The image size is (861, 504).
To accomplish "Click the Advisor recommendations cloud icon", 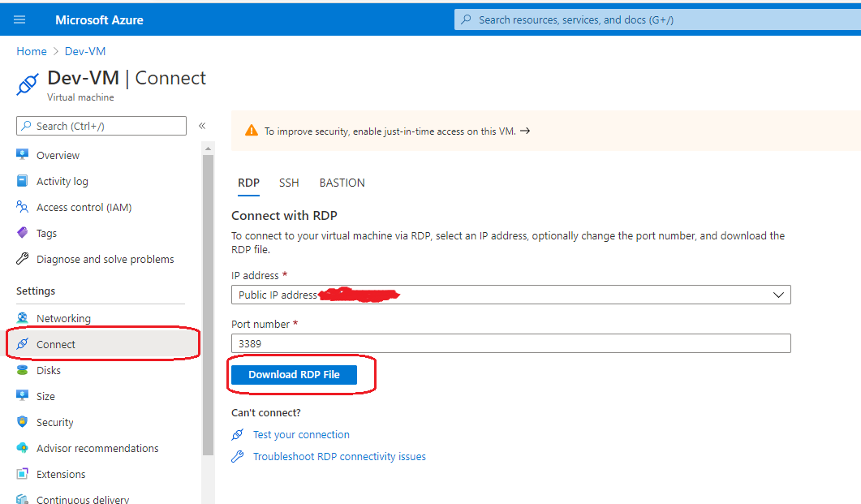I will 22,447.
